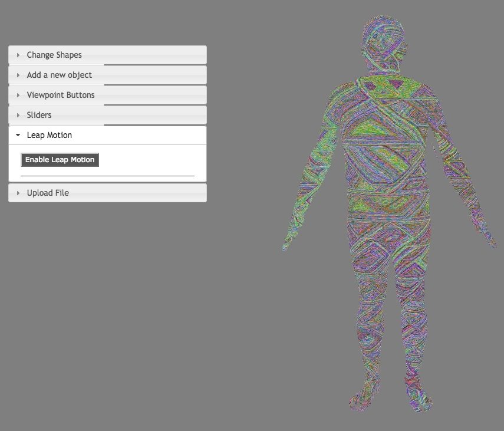
Task: Click the arrow icon beside Upload File
Action: [18, 193]
